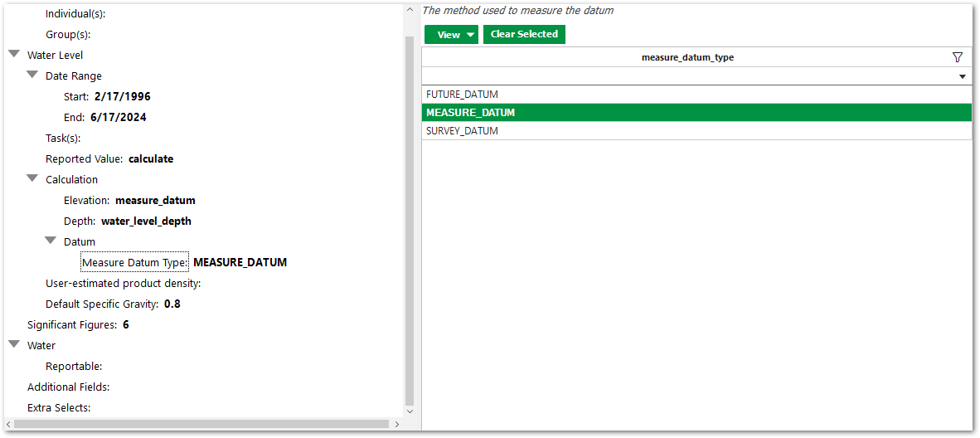Select the Start date 2/17/1996 field
Image resolution: width=980 pixels, height=438 pixels.
pyautogui.click(x=122, y=96)
